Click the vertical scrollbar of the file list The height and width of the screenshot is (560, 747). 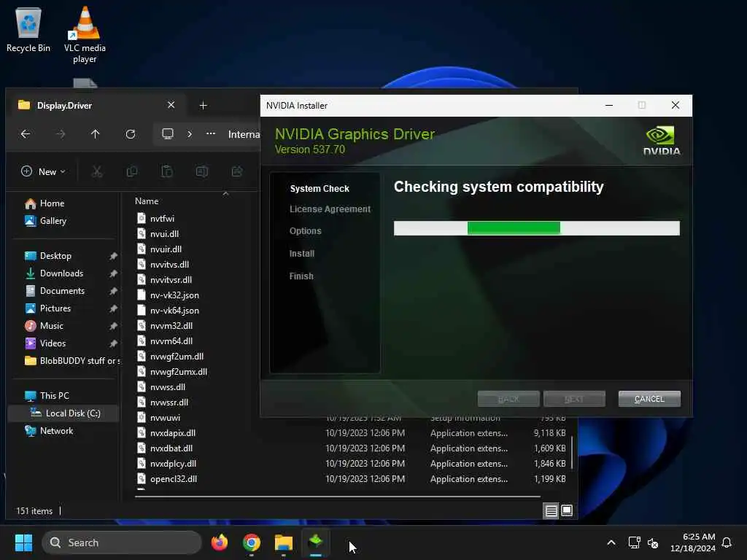point(572,452)
